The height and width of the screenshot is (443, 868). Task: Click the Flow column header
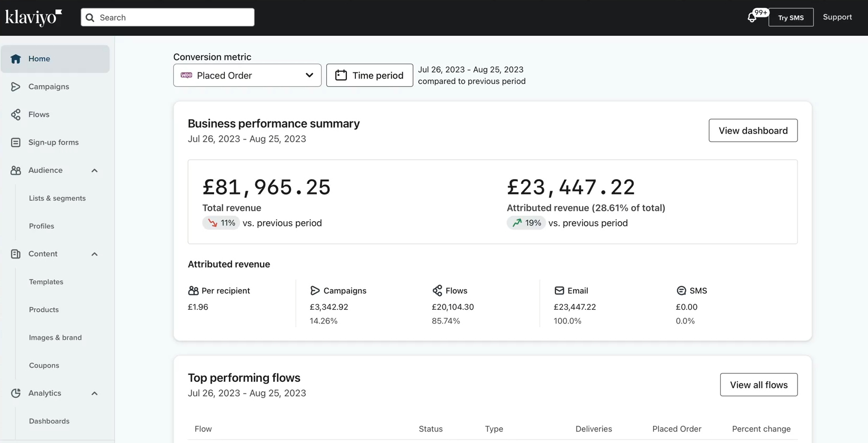[203, 429]
